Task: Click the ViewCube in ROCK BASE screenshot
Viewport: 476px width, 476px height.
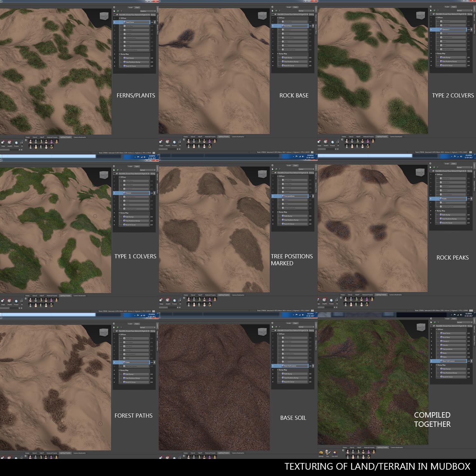Action: pos(262,16)
